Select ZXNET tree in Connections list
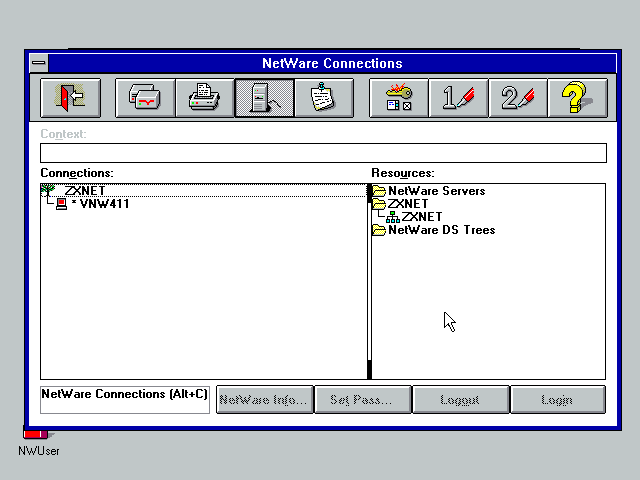640x480 pixels. pos(204,191)
